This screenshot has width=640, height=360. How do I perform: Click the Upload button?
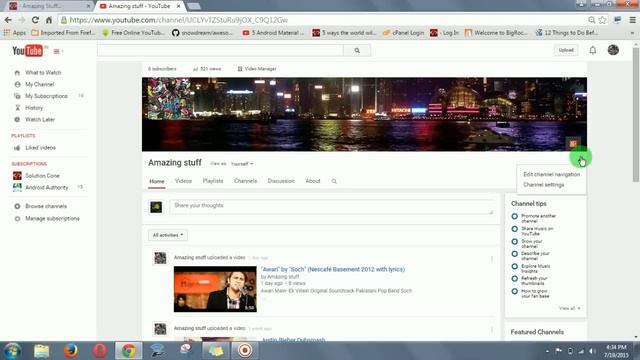[566, 50]
